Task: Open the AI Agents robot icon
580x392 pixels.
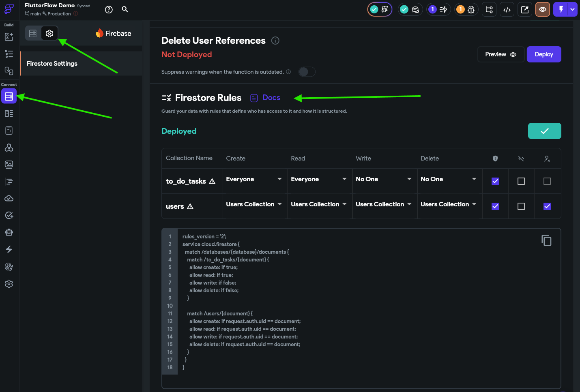Action: click(9, 232)
